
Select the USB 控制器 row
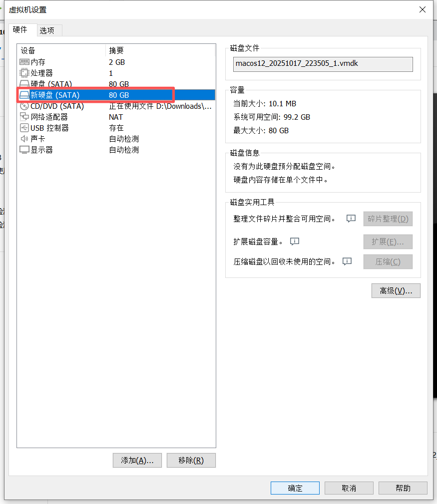point(116,128)
